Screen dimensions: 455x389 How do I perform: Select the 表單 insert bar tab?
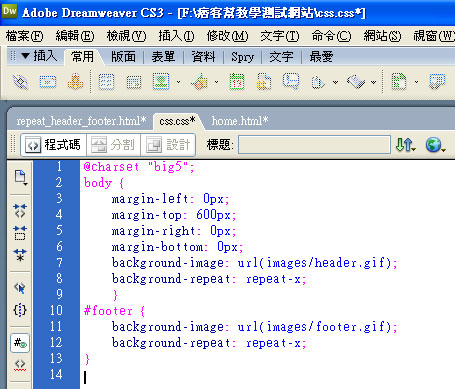point(163,57)
